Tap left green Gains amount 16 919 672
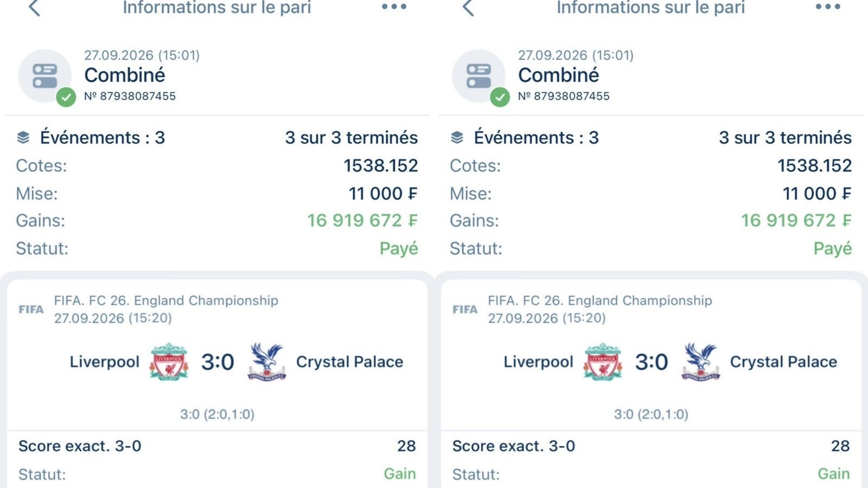Image resolution: width=868 pixels, height=488 pixels. coord(362,221)
